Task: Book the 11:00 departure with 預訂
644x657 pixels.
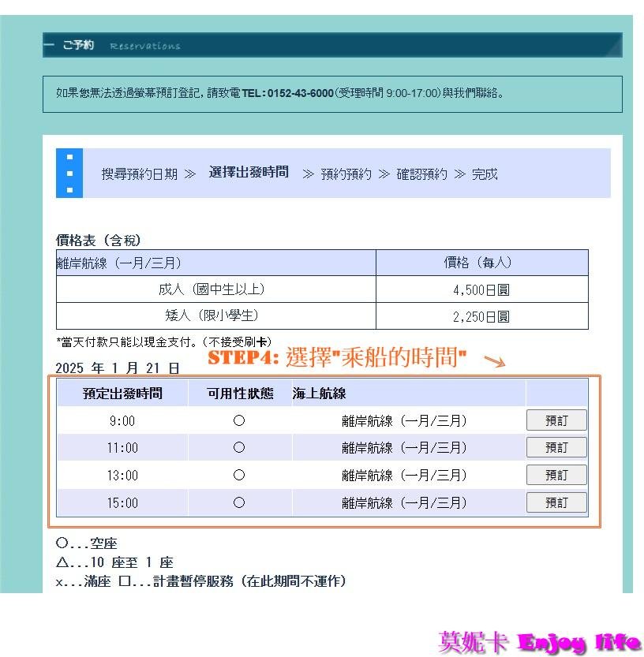Action: pyautogui.click(x=556, y=448)
